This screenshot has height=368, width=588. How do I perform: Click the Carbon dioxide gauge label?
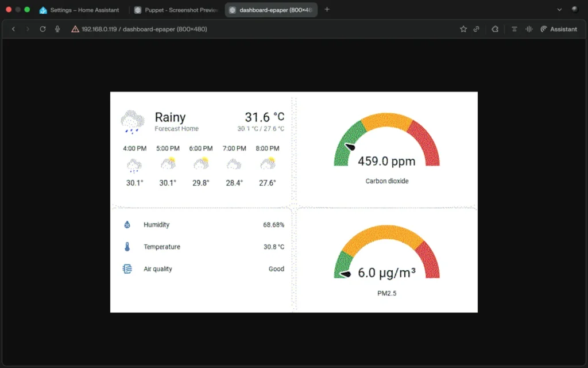click(387, 181)
